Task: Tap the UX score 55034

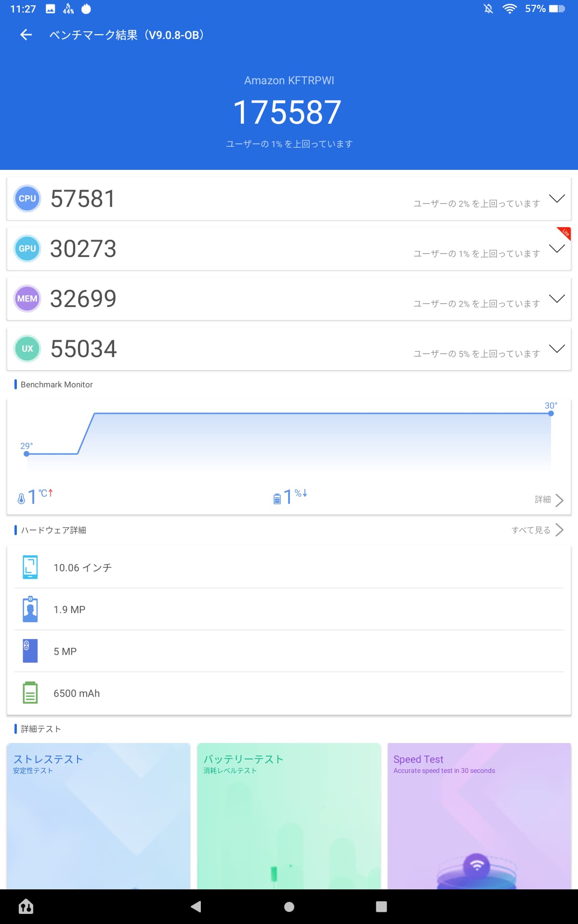Action: [x=84, y=349]
